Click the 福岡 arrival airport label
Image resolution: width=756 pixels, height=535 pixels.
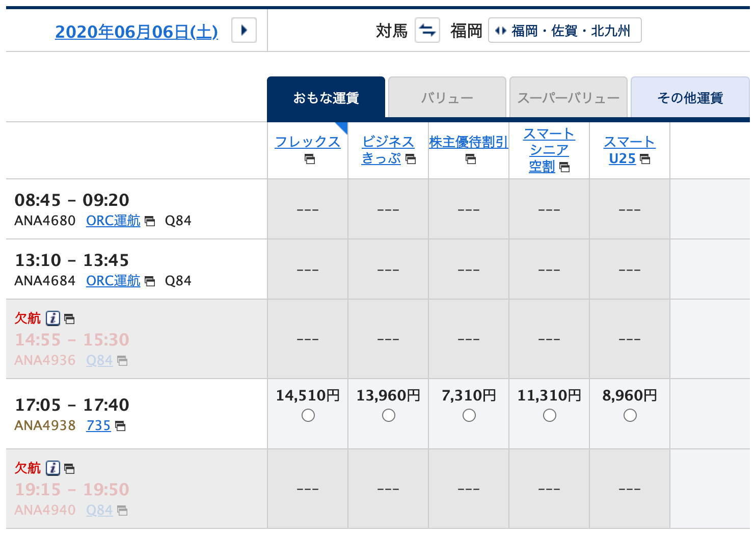point(466,31)
